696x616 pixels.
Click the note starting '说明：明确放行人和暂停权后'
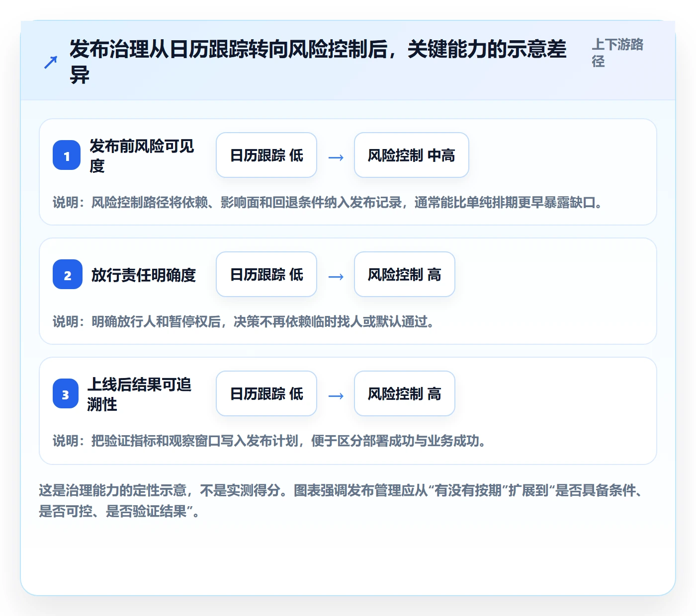click(x=245, y=322)
